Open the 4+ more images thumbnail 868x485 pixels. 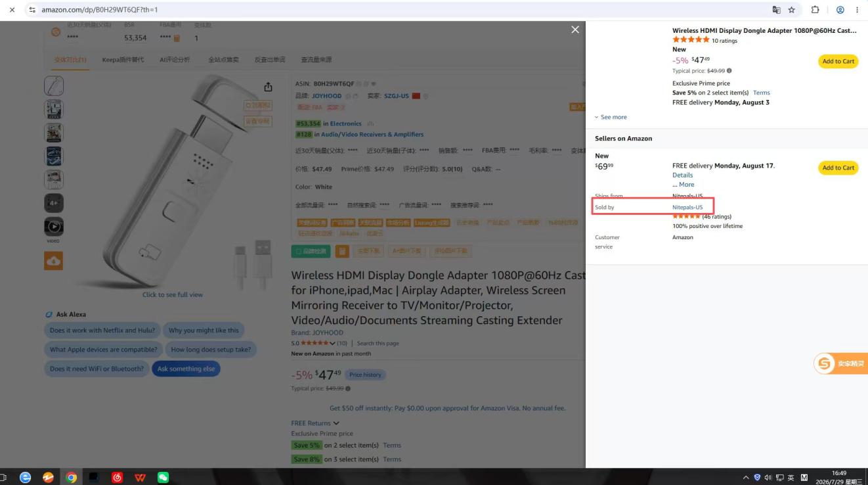click(54, 204)
